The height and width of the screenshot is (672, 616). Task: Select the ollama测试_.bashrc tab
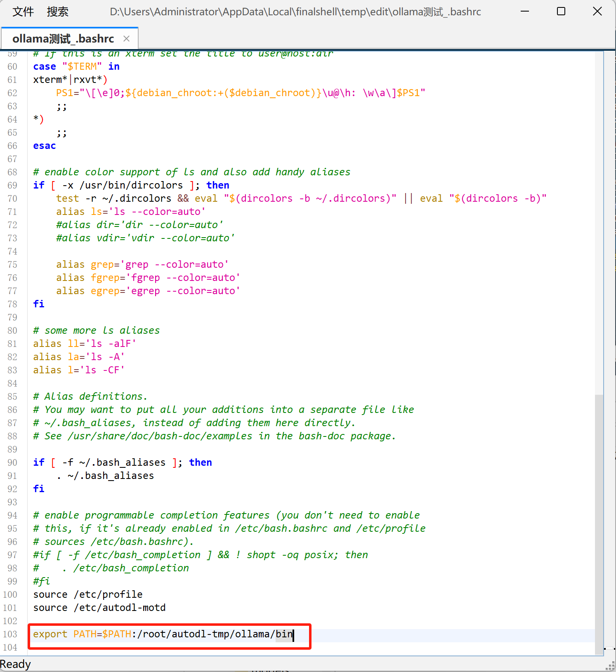click(x=63, y=39)
